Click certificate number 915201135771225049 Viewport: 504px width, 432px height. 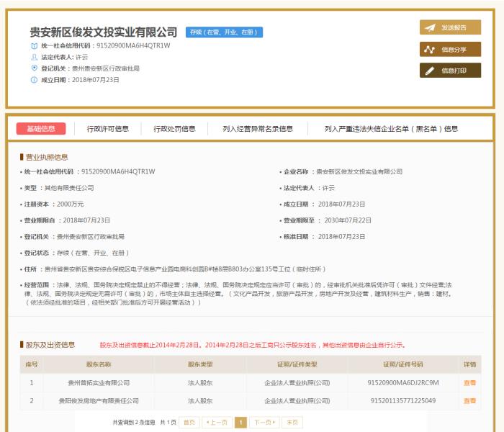pyautogui.click(x=403, y=401)
